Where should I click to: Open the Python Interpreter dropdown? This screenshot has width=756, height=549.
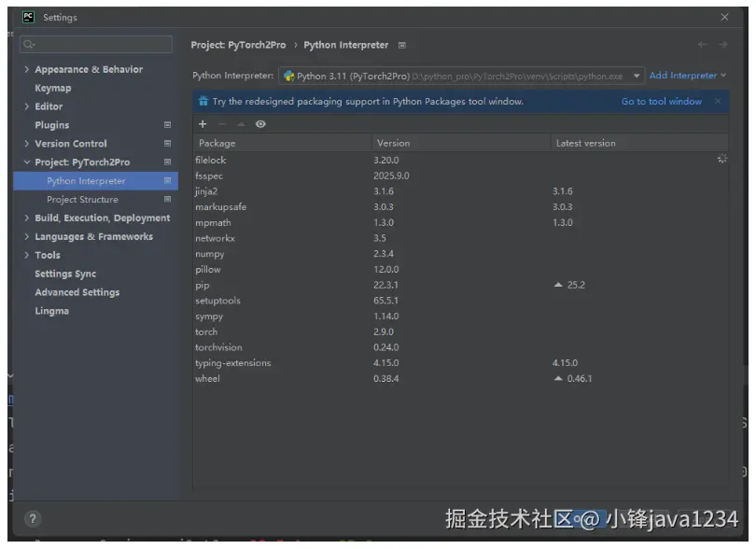tap(637, 76)
